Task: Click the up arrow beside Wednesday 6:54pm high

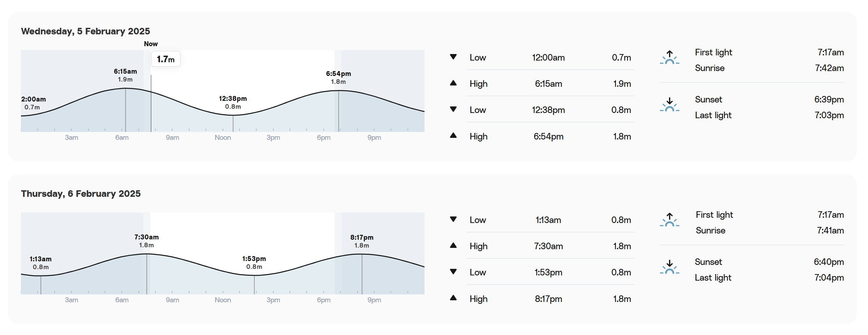Action: 453,136
